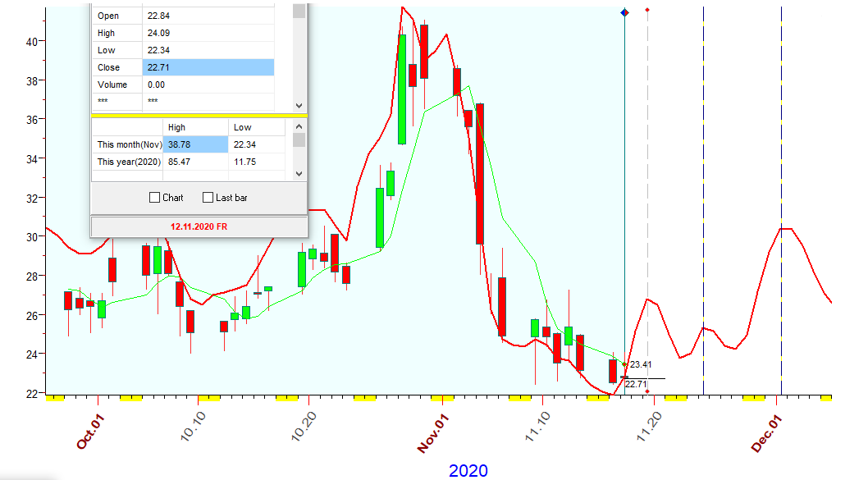Image resolution: width=868 pixels, height=480 pixels.
Task: Select This month high value 38.78
Action: pyautogui.click(x=195, y=144)
